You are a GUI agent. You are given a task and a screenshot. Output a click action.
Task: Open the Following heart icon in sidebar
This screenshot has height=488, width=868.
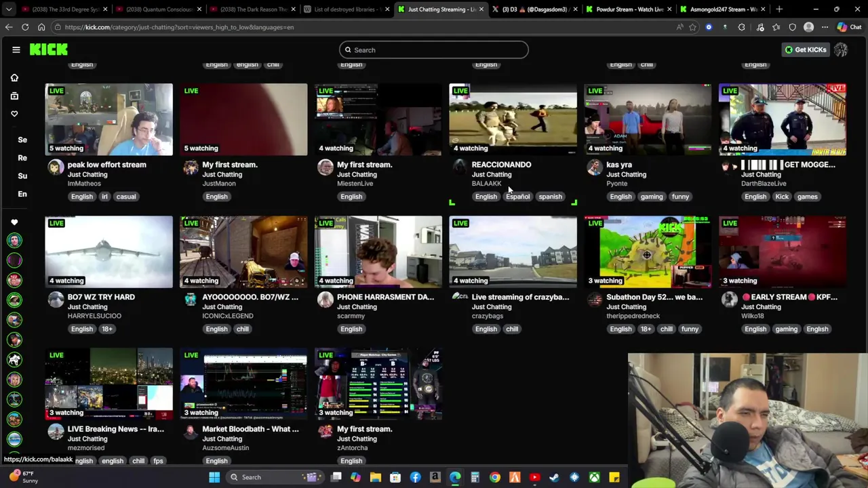click(x=14, y=114)
